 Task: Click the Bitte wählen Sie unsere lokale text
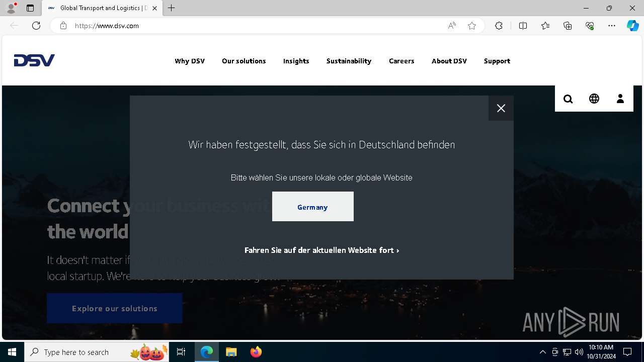point(321,177)
